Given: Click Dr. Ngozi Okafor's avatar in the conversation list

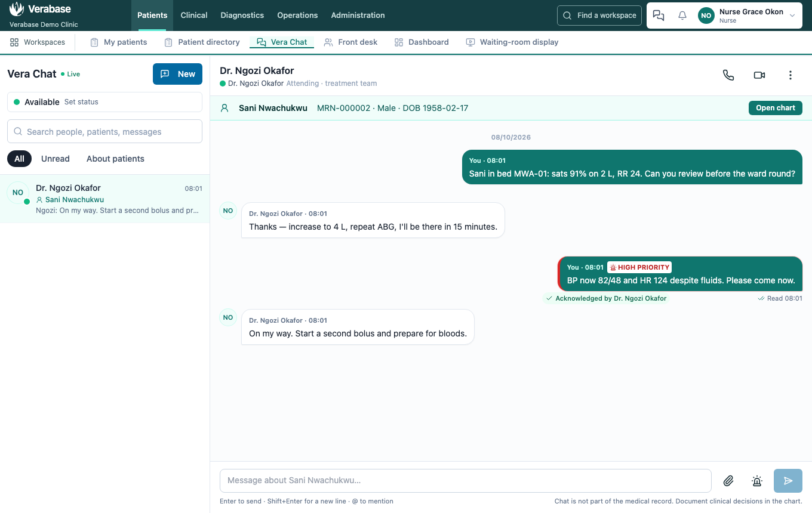Looking at the screenshot, I should click(x=18, y=193).
